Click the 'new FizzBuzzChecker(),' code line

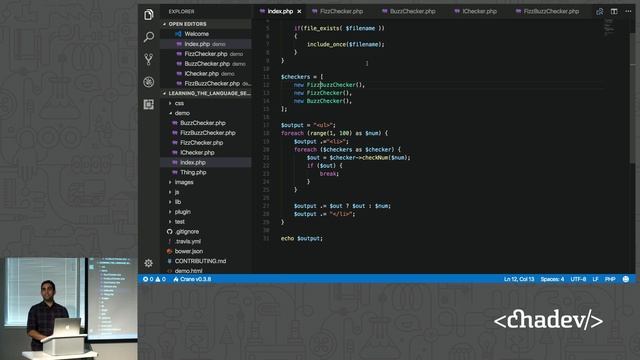[329, 85]
